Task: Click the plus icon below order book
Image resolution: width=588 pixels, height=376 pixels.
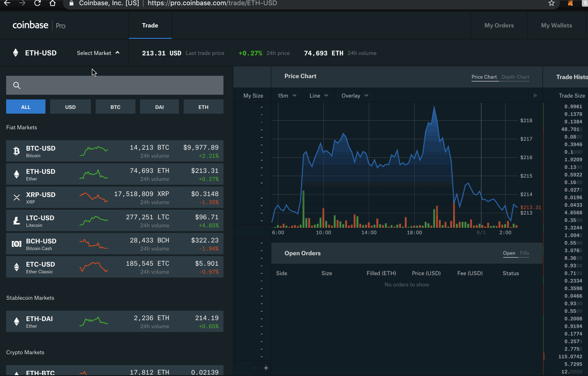Action: [266, 368]
